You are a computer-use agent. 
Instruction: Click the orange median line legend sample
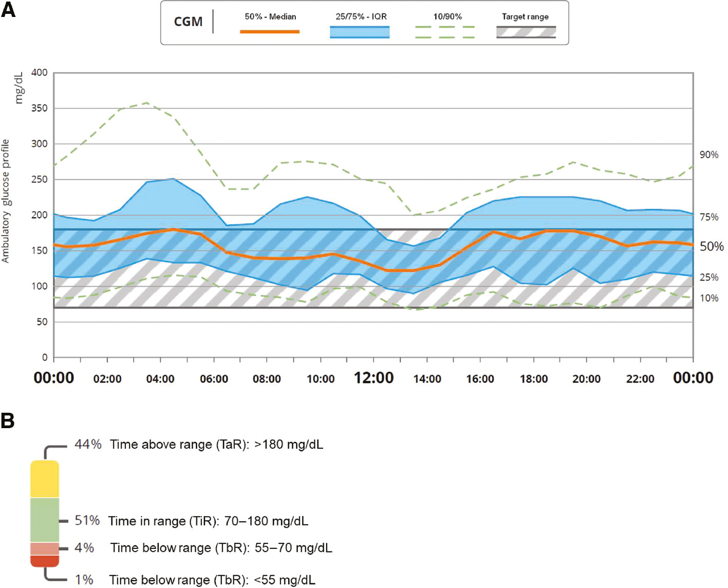click(x=269, y=32)
